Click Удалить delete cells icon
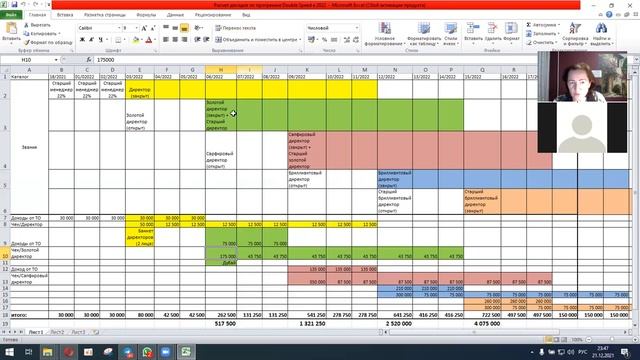 [493, 29]
